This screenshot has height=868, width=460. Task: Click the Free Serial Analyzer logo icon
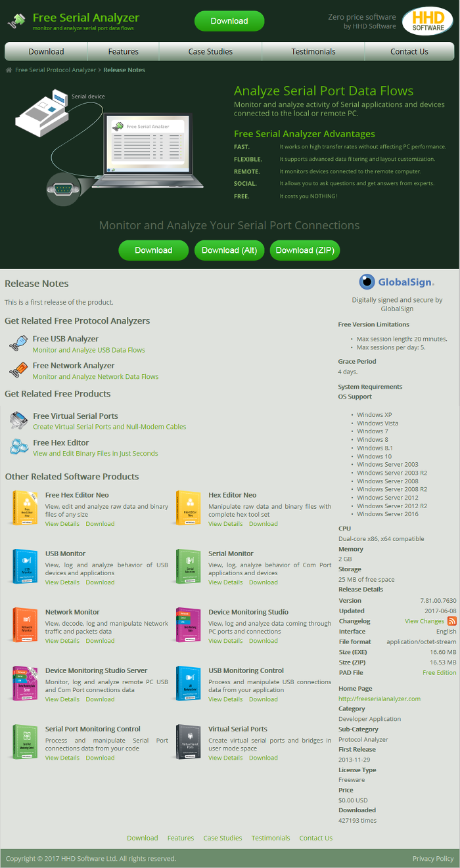tap(16, 22)
